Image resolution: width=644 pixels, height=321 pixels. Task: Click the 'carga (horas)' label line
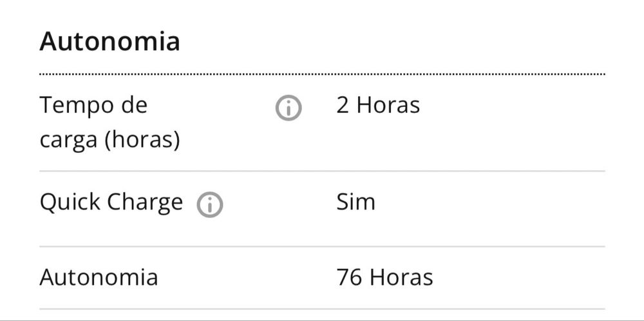109,139
